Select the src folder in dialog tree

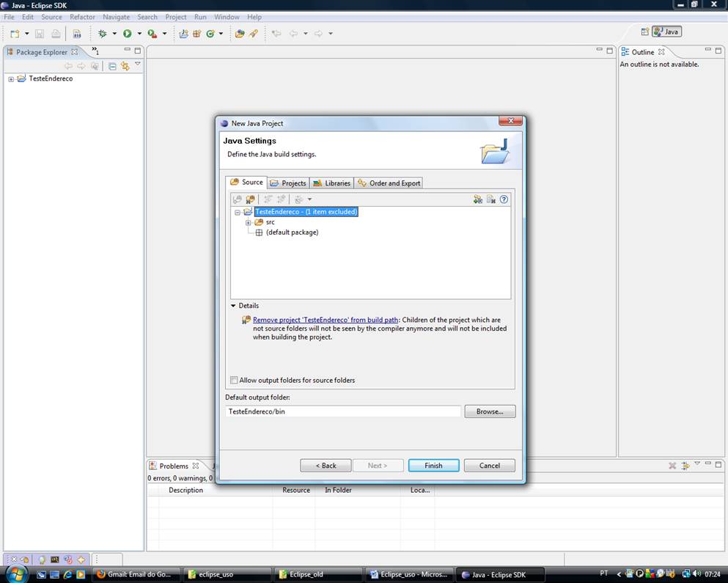(x=270, y=222)
